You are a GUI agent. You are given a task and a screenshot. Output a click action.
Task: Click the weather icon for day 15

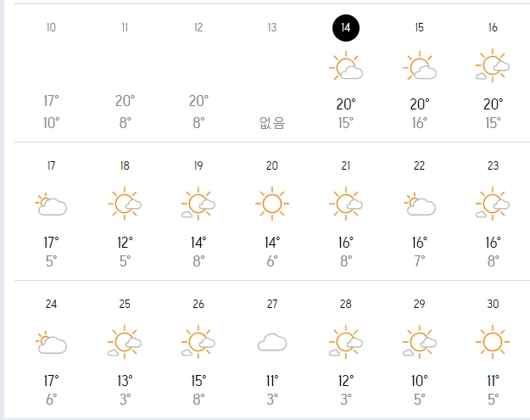click(x=420, y=65)
